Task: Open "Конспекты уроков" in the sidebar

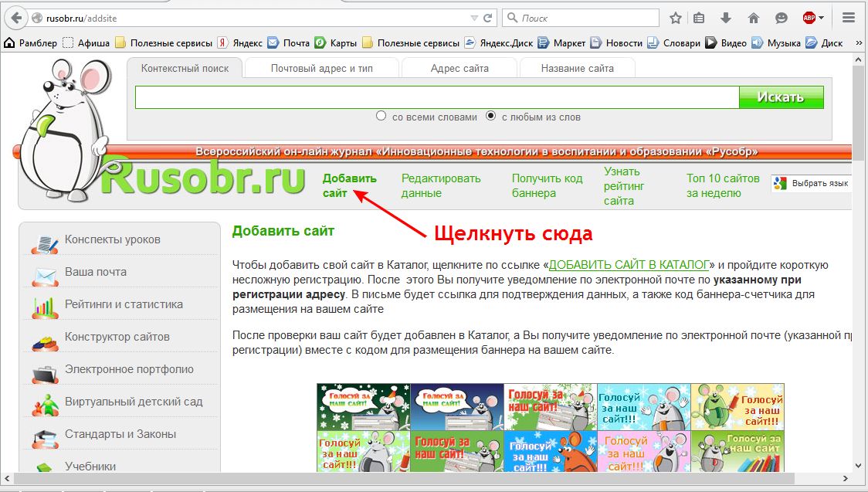Action: tap(113, 239)
